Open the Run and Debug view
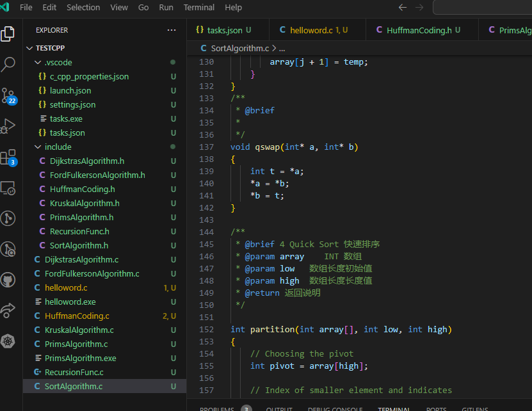The width and height of the screenshot is (532, 411). click(x=9, y=126)
